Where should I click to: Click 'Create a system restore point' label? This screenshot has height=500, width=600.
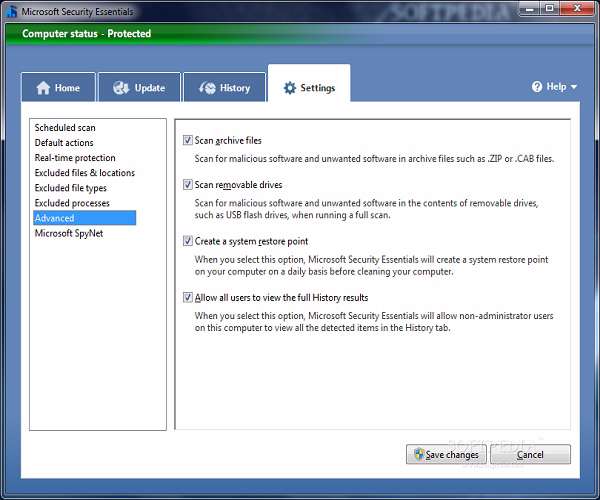click(251, 241)
